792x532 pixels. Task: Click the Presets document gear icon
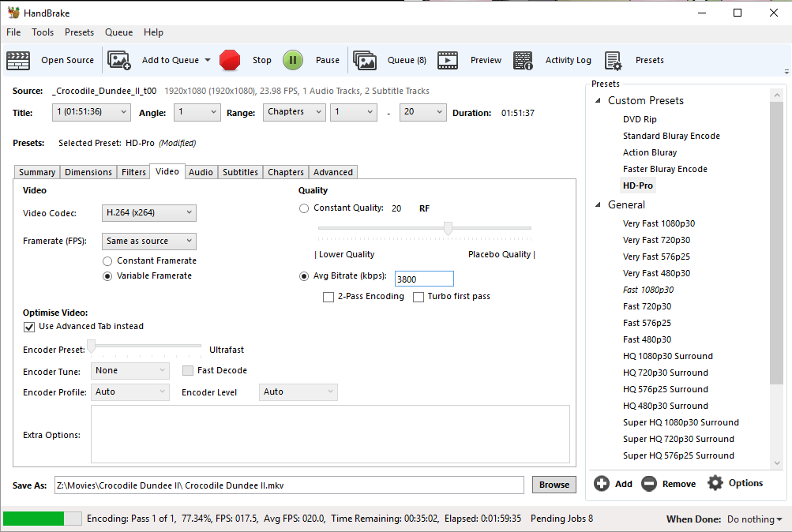(614, 61)
